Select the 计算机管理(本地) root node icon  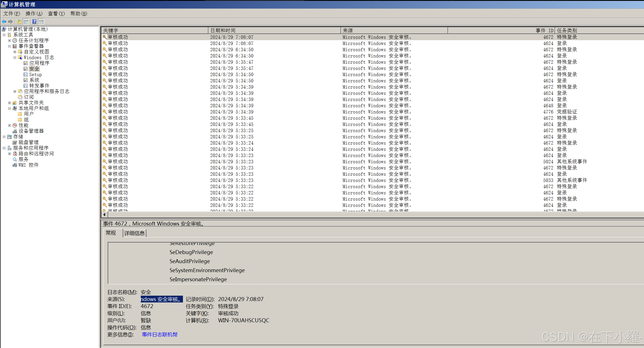pos(4,29)
